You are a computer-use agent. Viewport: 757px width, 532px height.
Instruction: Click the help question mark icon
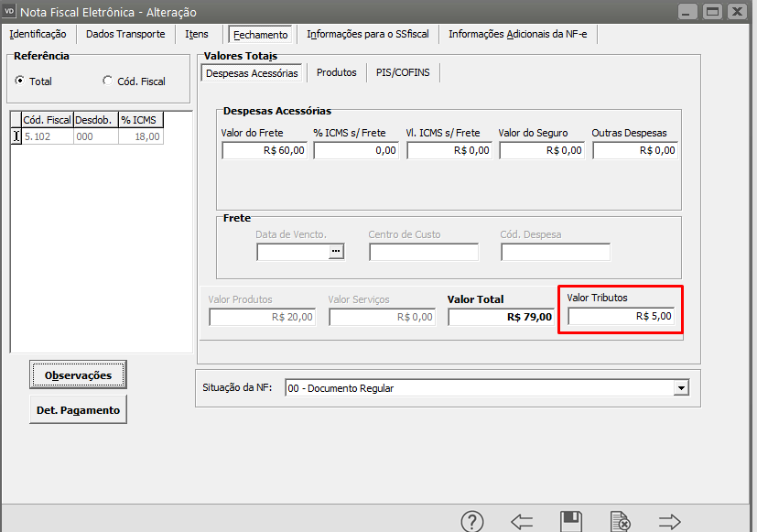coord(472,522)
